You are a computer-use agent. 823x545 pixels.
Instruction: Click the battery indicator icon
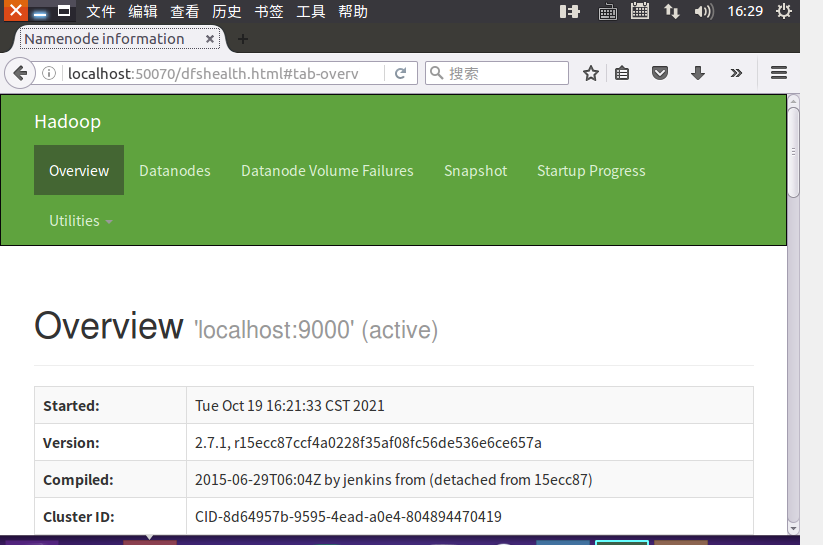569,11
